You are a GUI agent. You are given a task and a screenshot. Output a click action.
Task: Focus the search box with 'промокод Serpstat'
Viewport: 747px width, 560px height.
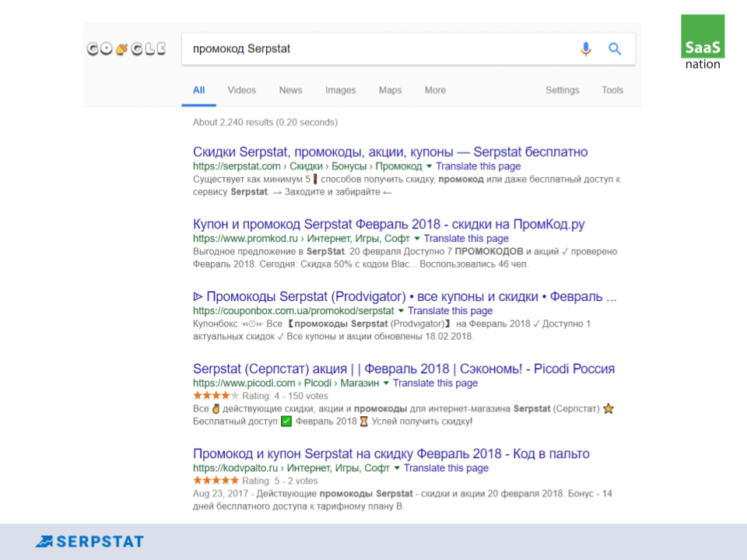(x=409, y=48)
